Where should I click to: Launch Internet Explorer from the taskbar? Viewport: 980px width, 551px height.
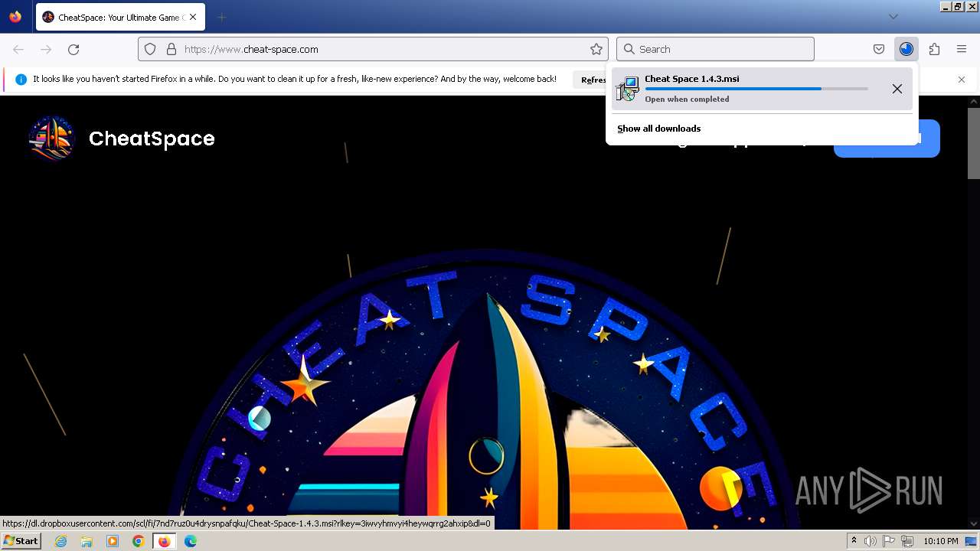click(60, 541)
